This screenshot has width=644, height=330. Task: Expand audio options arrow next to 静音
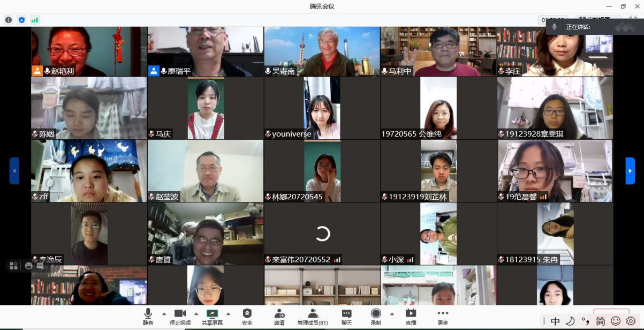click(x=164, y=314)
